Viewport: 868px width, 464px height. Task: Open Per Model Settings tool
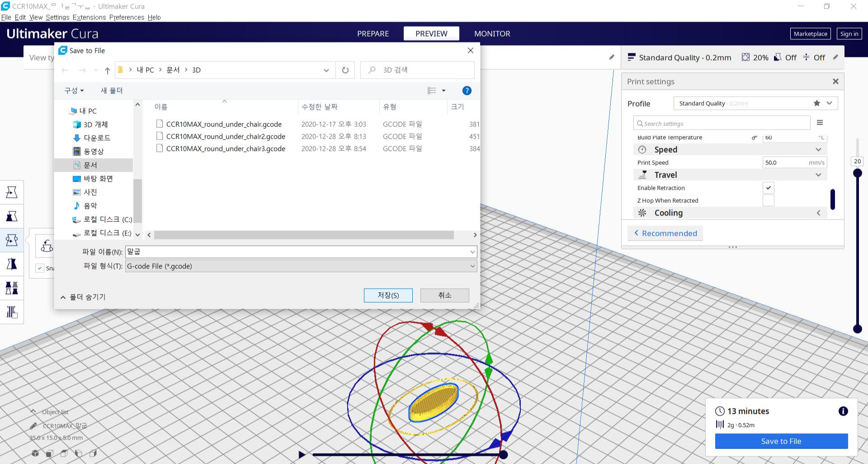tap(12, 288)
